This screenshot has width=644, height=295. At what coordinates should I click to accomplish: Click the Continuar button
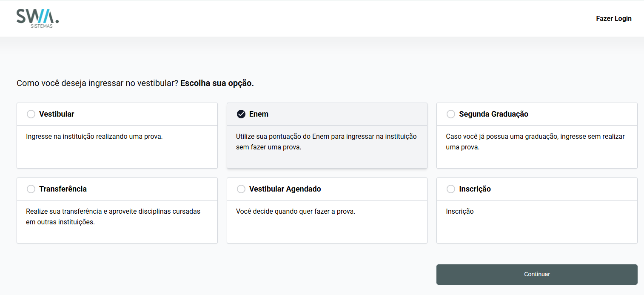[x=537, y=275]
